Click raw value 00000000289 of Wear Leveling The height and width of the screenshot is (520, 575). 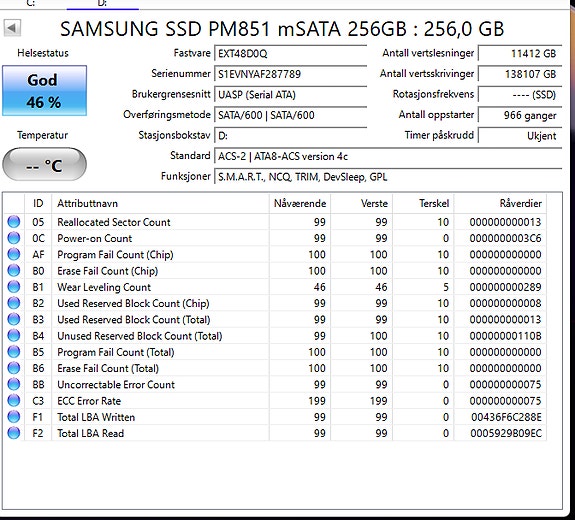click(x=505, y=287)
